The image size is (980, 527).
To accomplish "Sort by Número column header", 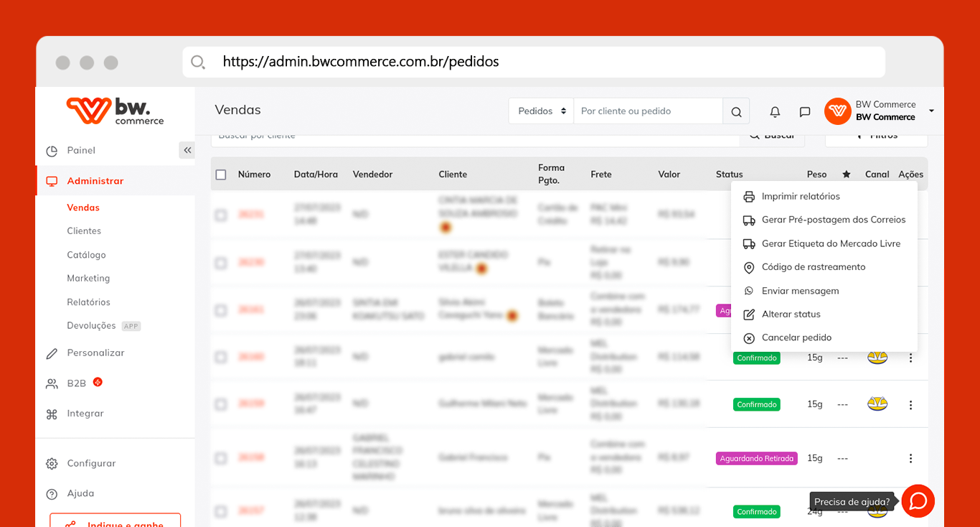I will pos(254,174).
